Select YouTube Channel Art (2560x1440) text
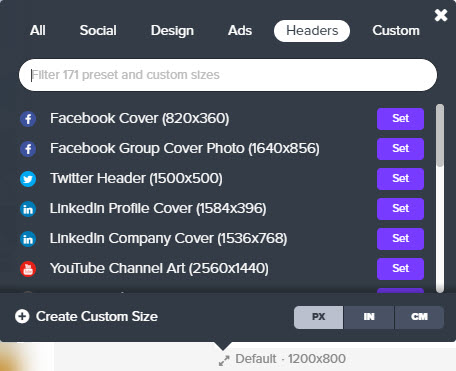This screenshot has width=456, height=371. [159, 268]
